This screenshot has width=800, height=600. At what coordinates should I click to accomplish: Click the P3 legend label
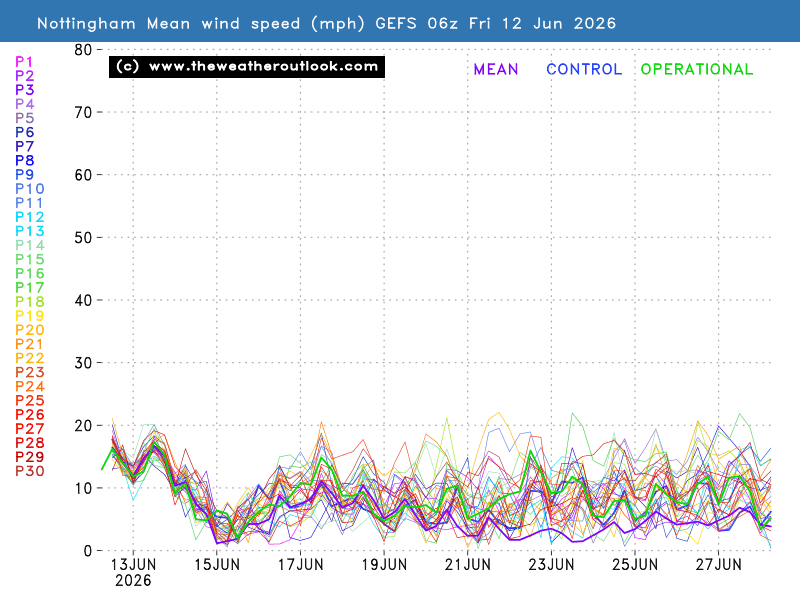[24, 90]
